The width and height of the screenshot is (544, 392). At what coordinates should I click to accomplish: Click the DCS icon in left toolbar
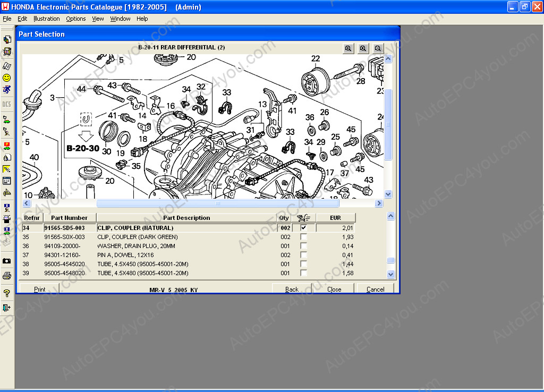tap(7, 104)
